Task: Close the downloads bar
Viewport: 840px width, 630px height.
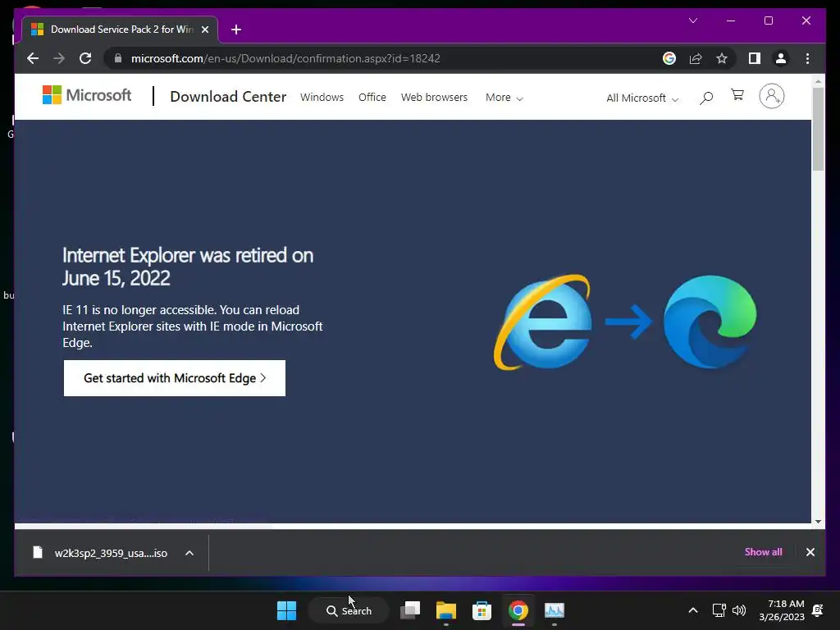Action: pyautogui.click(x=810, y=552)
